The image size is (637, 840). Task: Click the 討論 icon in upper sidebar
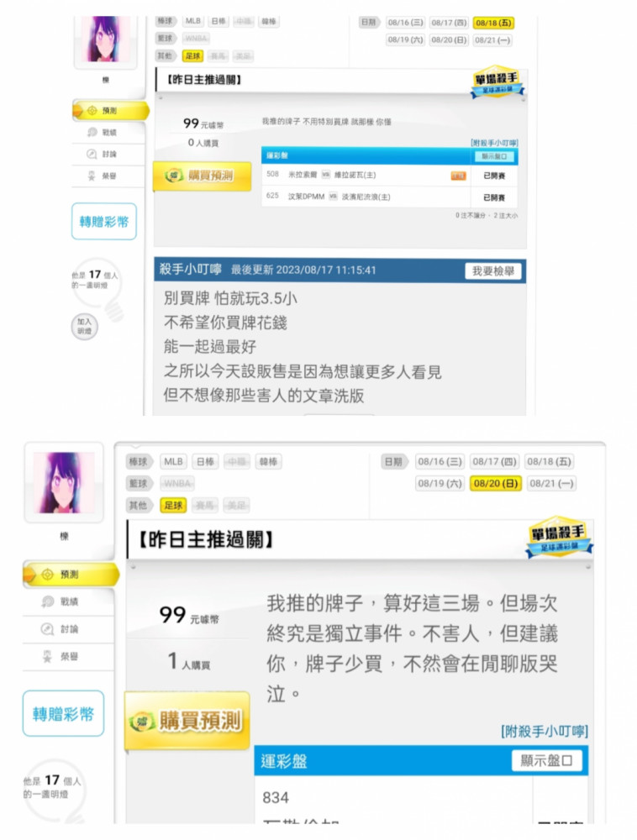click(x=92, y=154)
